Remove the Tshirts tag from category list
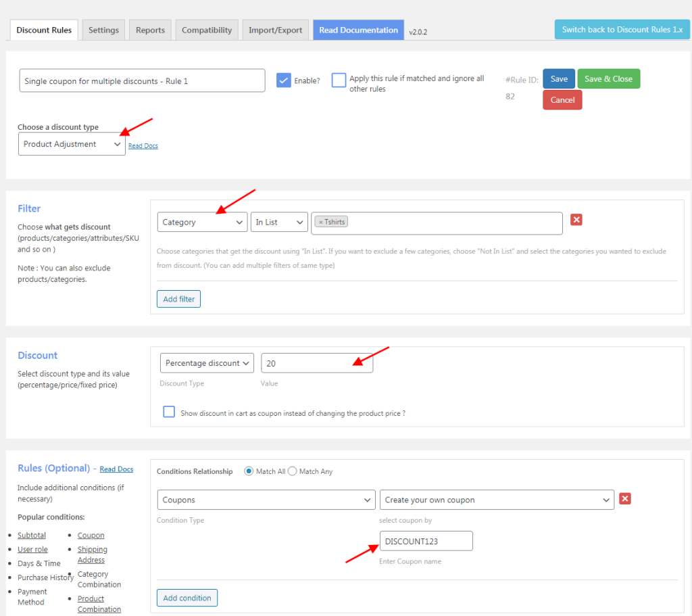Viewport: 692px width, 616px height. click(321, 222)
